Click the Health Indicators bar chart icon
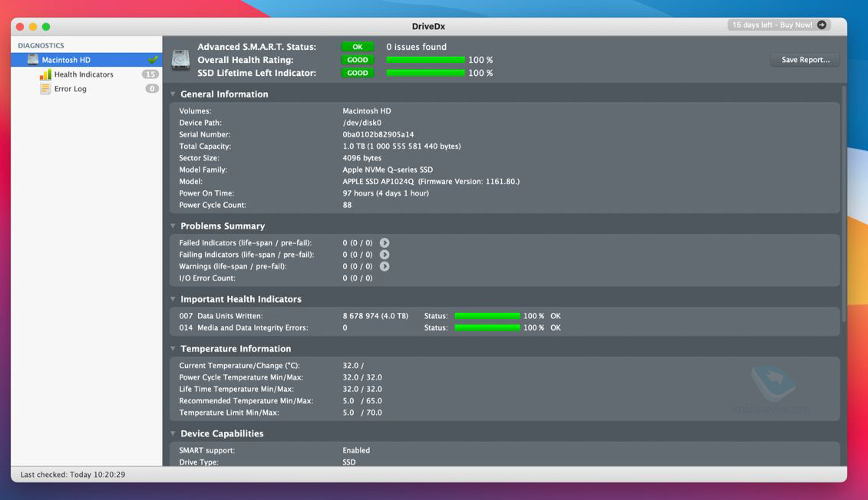Viewport: 868px width, 500px height. point(45,74)
